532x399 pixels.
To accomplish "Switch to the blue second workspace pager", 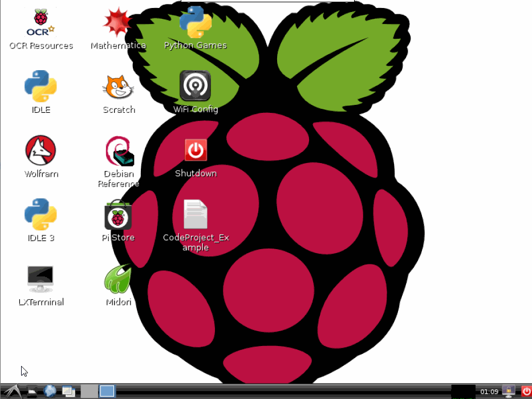I will (x=107, y=392).
